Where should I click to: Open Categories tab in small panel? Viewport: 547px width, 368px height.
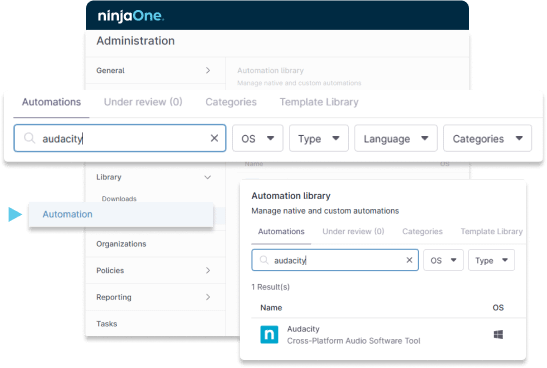[422, 231]
